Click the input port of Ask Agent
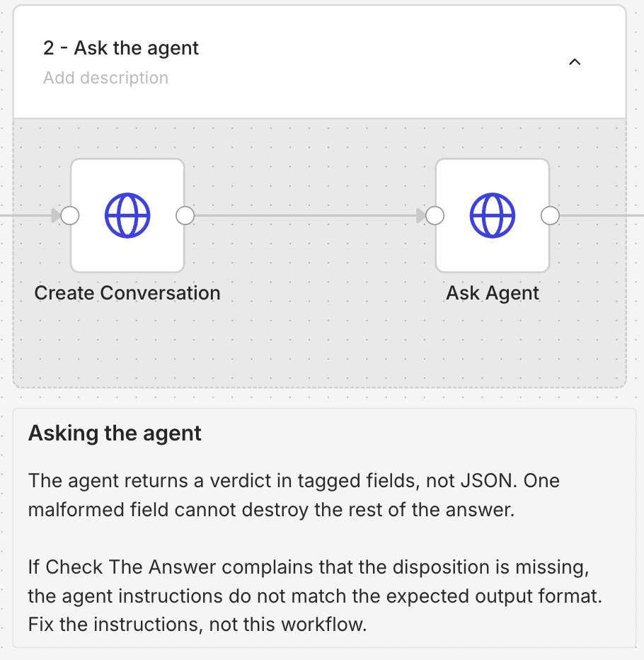Screen dimensions: 644x660 (x=435, y=215)
